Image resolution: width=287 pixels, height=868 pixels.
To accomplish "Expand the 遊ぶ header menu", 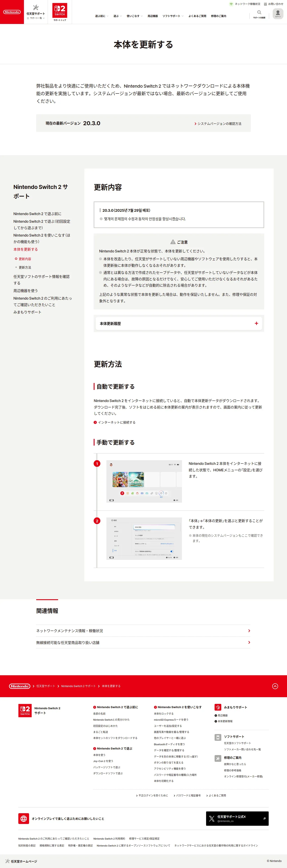I will pyautogui.click(x=117, y=16).
